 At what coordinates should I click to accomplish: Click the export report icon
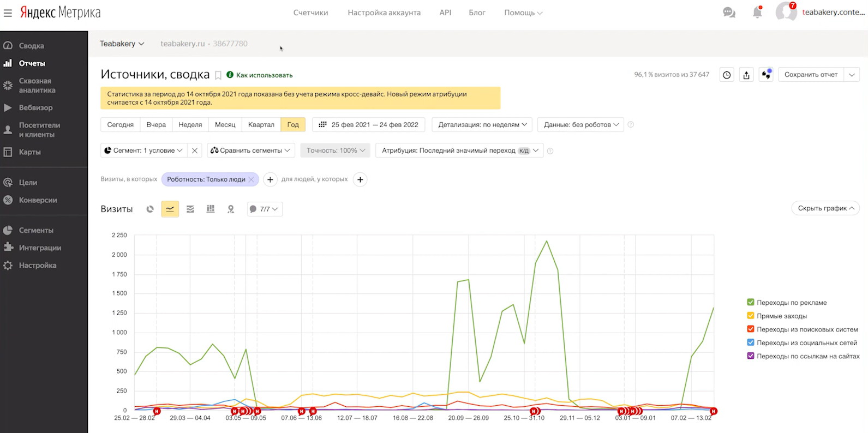tap(746, 75)
